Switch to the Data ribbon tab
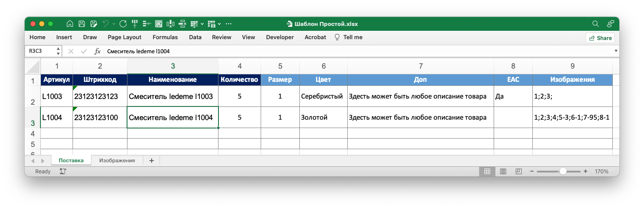Viewport: 644px width, 209px height. [x=195, y=37]
